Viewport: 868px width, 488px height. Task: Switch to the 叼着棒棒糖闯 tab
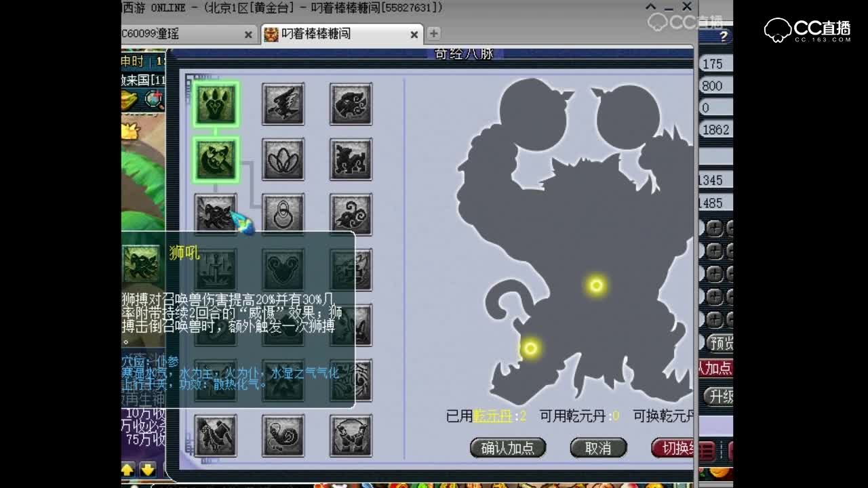pyautogui.click(x=342, y=34)
